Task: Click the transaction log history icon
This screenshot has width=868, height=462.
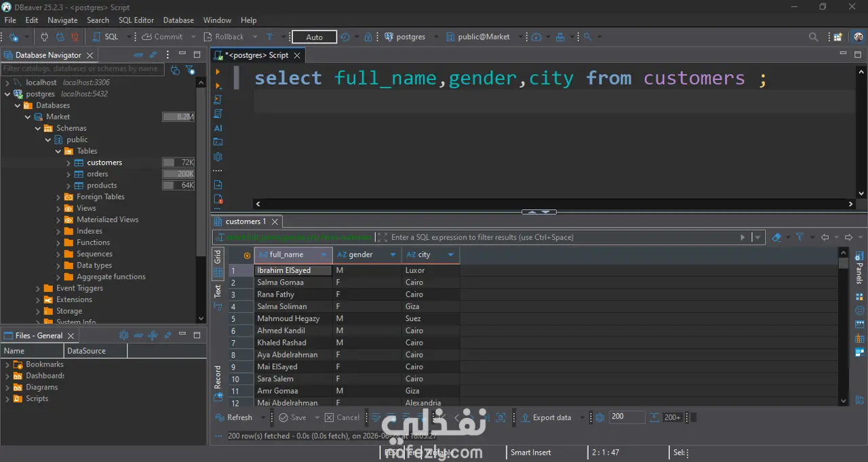Action: tap(344, 37)
